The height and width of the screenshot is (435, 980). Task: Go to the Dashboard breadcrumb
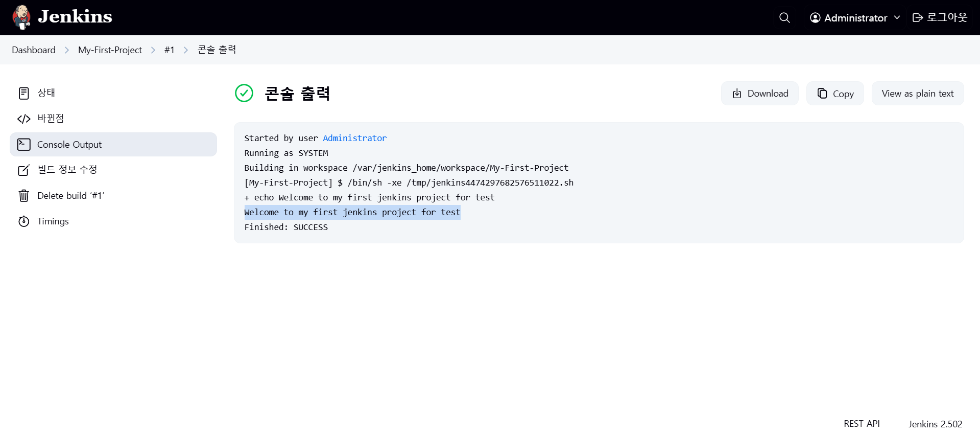click(34, 50)
